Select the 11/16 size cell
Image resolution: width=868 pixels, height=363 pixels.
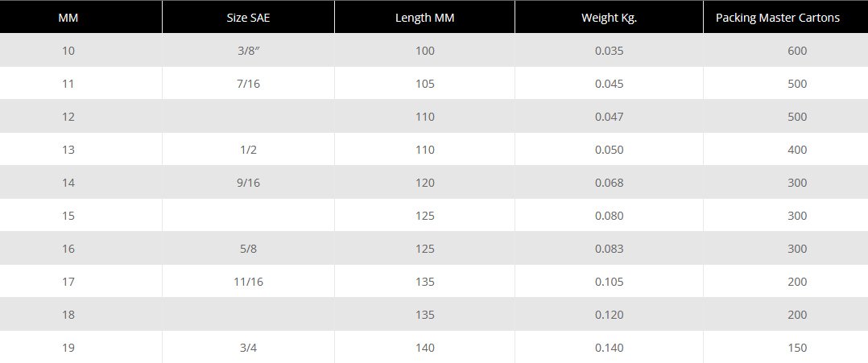tap(248, 282)
